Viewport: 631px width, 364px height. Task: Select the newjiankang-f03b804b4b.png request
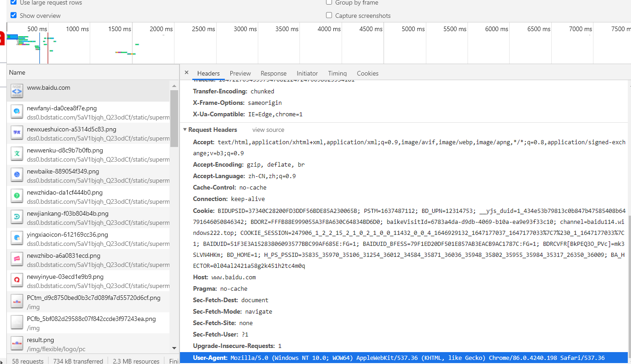pos(88,217)
